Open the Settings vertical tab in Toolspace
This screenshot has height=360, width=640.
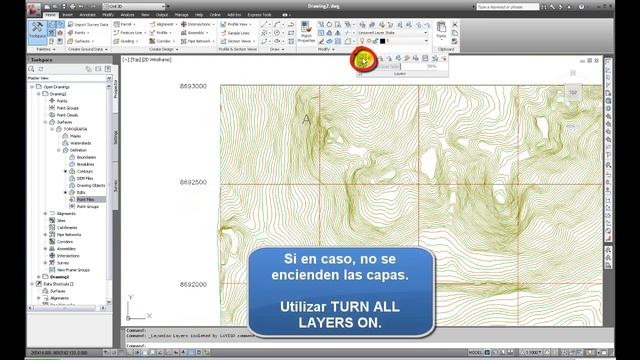pos(116,137)
